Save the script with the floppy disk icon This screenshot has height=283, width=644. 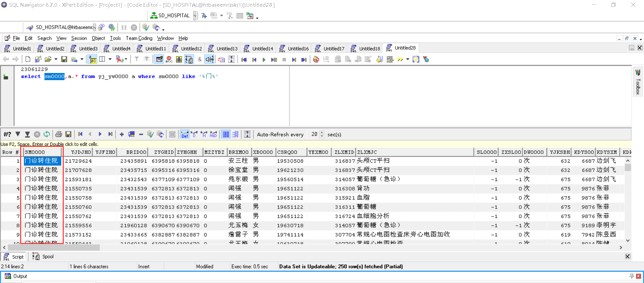(x=64, y=59)
